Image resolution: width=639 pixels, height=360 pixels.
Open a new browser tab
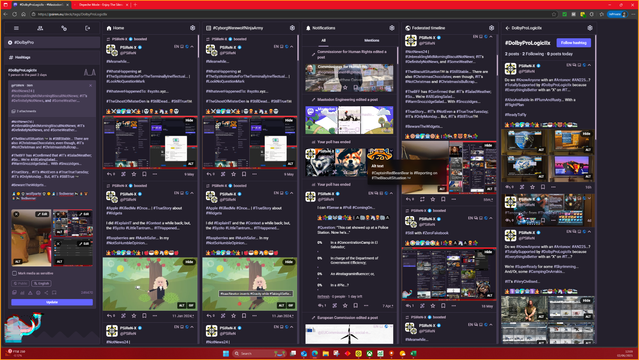[135, 4]
